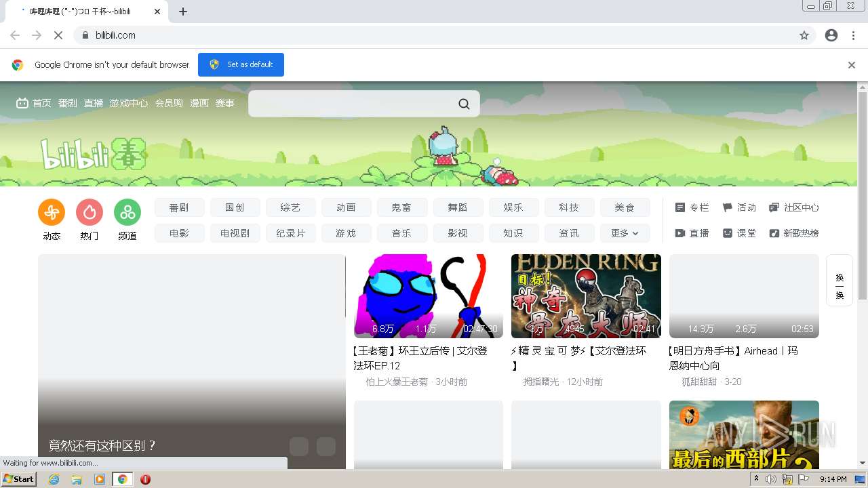Dismiss the default browser notification bar
868x488 pixels.
tap(852, 65)
